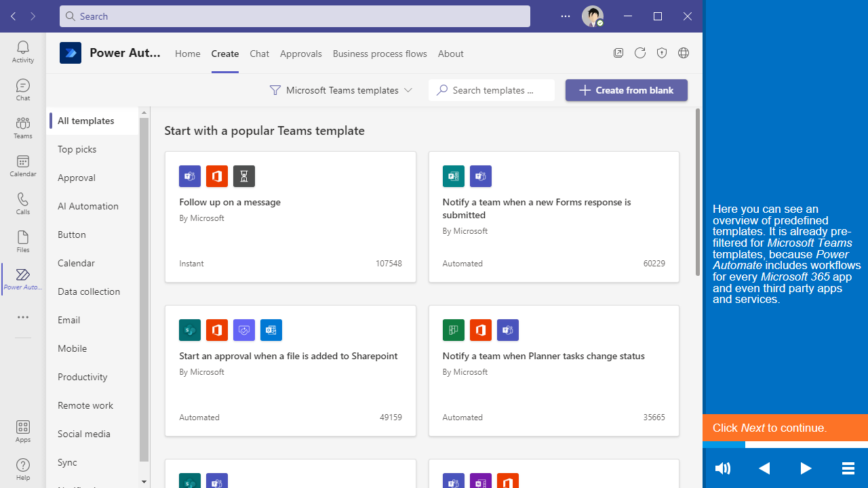Image resolution: width=868 pixels, height=488 pixels.
Task: Select All templates category
Action: [94, 121]
